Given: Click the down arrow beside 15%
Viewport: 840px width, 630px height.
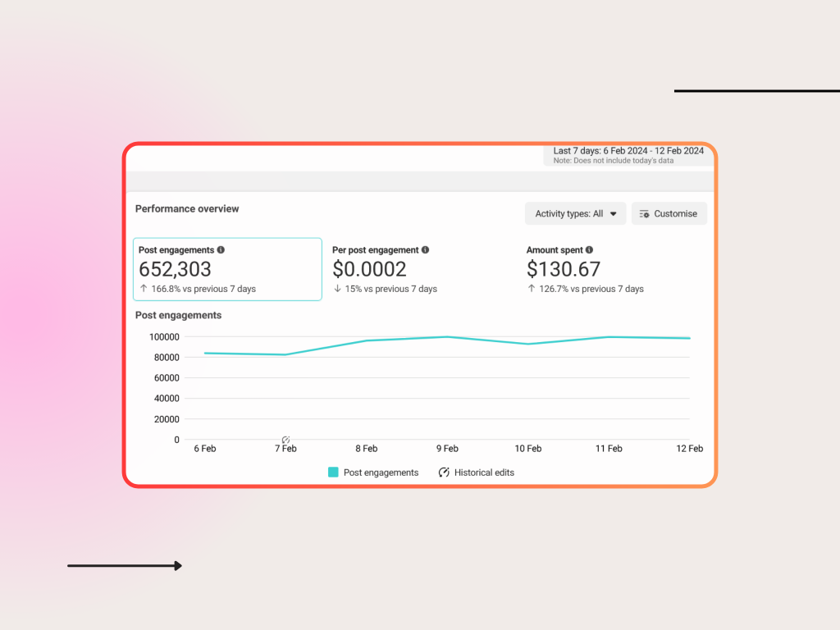Looking at the screenshot, I should 337,288.
